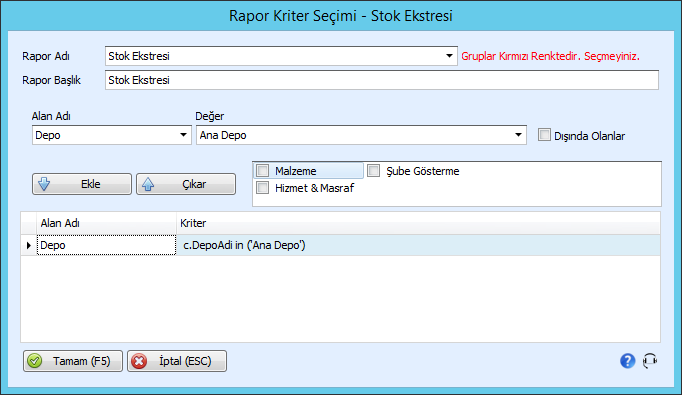Toggle the Dışında Olanlar checkbox
The height and width of the screenshot is (395, 682).
point(544,135)
